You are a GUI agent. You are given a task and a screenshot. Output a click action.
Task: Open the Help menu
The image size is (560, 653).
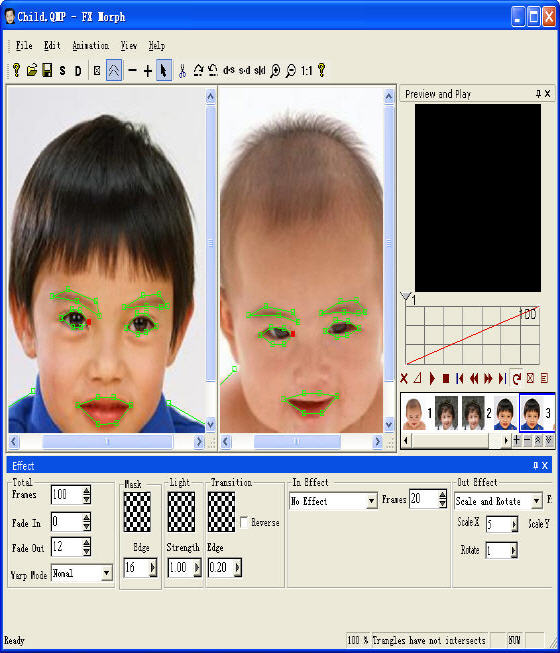157,45
